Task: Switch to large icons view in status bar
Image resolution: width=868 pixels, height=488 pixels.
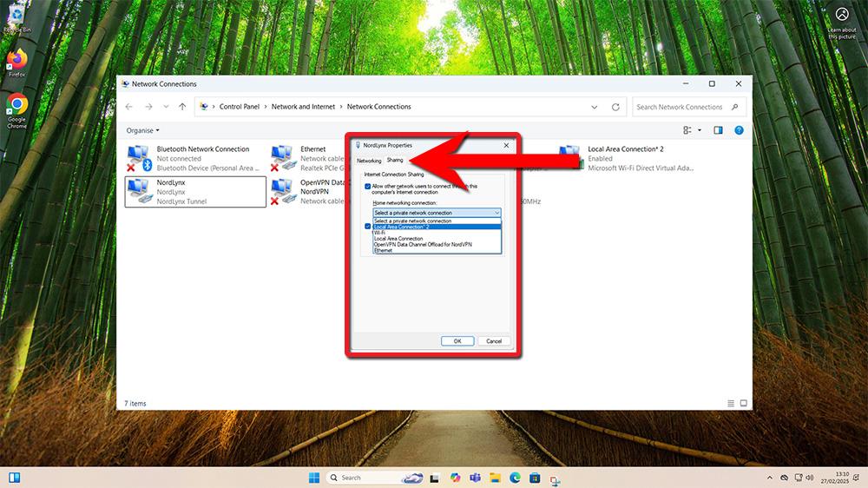Action: pyautogui.click(x=744, y=403)
